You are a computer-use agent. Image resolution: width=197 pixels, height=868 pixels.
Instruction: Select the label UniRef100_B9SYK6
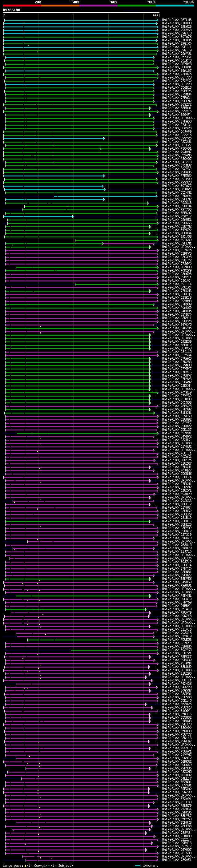(177, 139)
